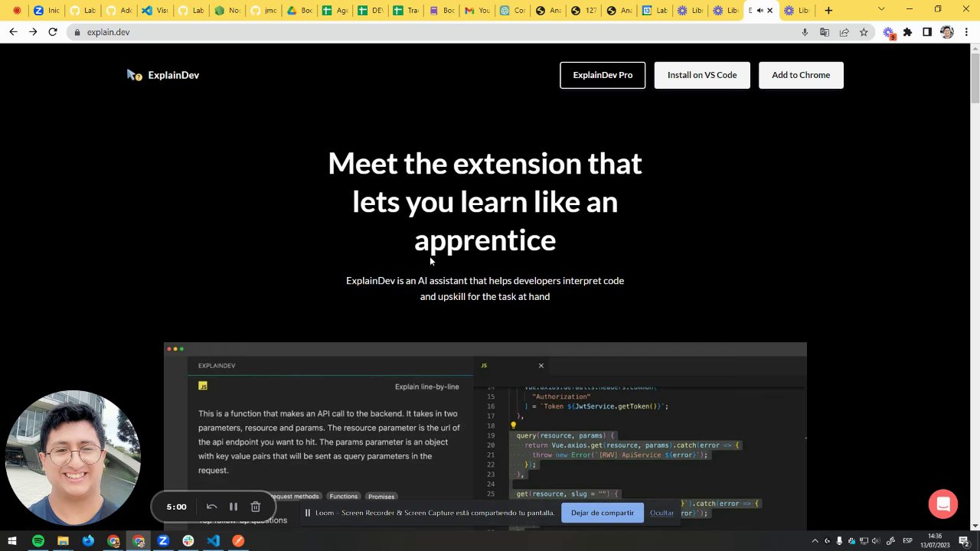Click the microphone icon in address bar
The width and height of the screenshot is (980, 551).
(x=805, y=32)
